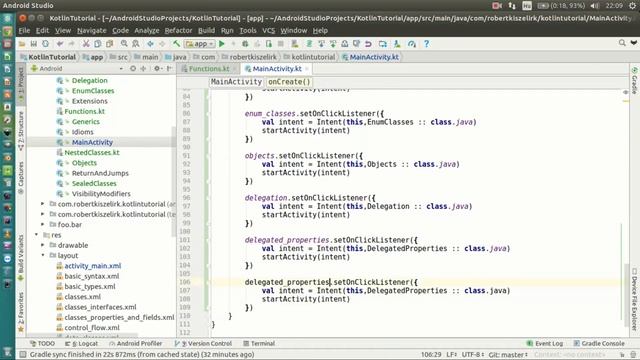The image size is (640, 360).
Task: Open the Logcat tool window
Action: tap(81, 344)
